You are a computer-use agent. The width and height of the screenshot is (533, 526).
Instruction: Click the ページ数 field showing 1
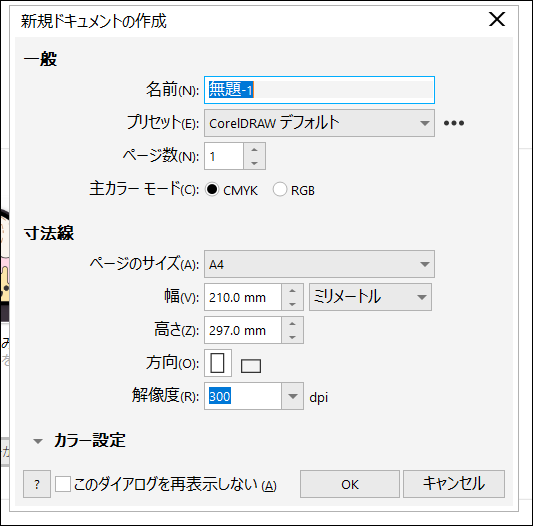pos(224,156)
